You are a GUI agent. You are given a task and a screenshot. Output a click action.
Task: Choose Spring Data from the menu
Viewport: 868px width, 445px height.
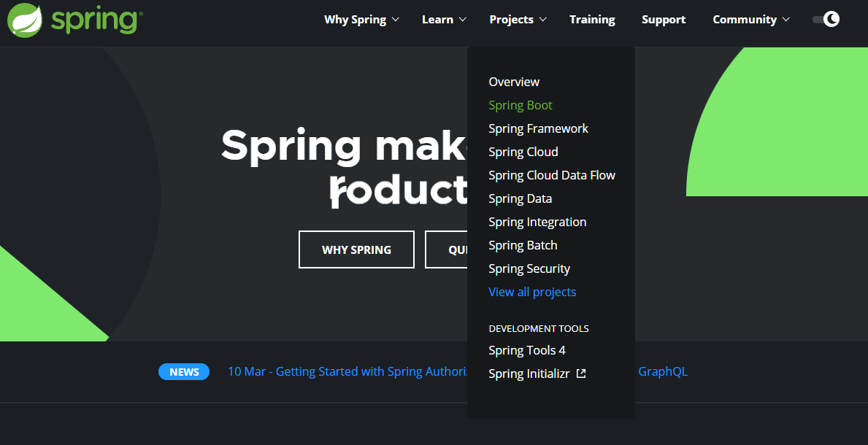520,198
